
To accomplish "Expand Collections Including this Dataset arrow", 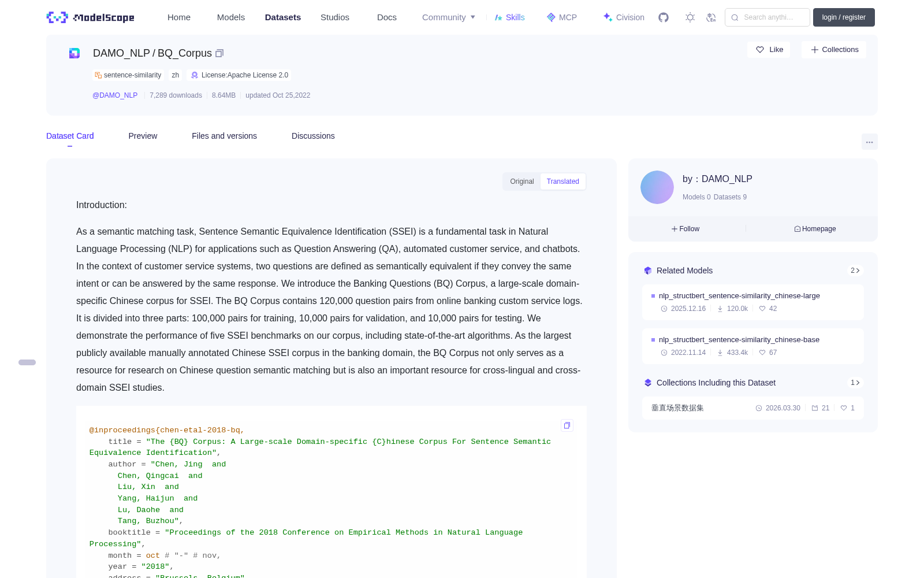I will [855, 383].
